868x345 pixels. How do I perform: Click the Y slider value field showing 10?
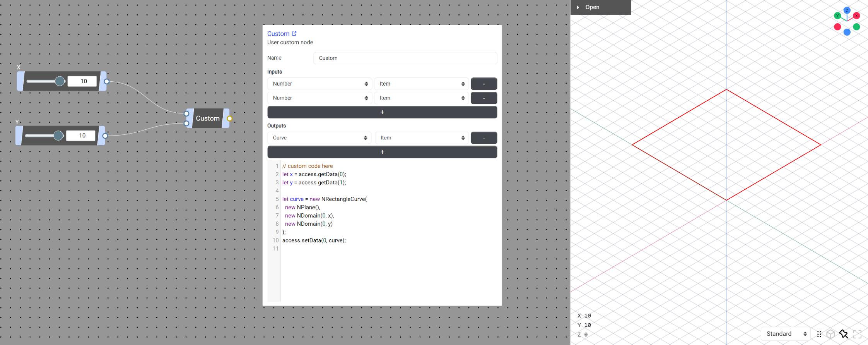[81, 136]
